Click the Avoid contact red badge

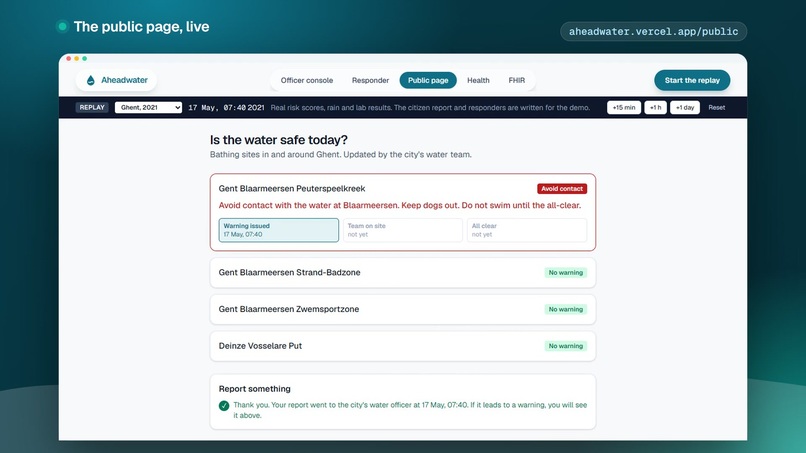(562, 189)
